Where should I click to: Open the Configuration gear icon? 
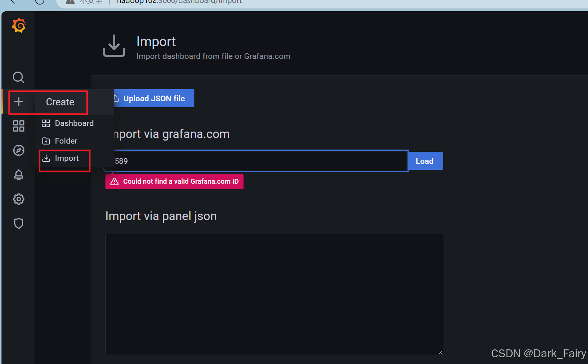point(19,199)
